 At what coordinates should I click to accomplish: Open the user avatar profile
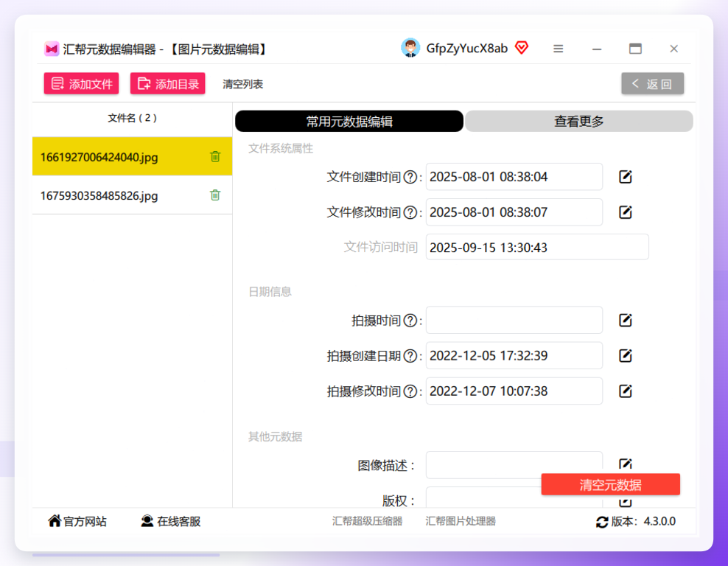410,48
